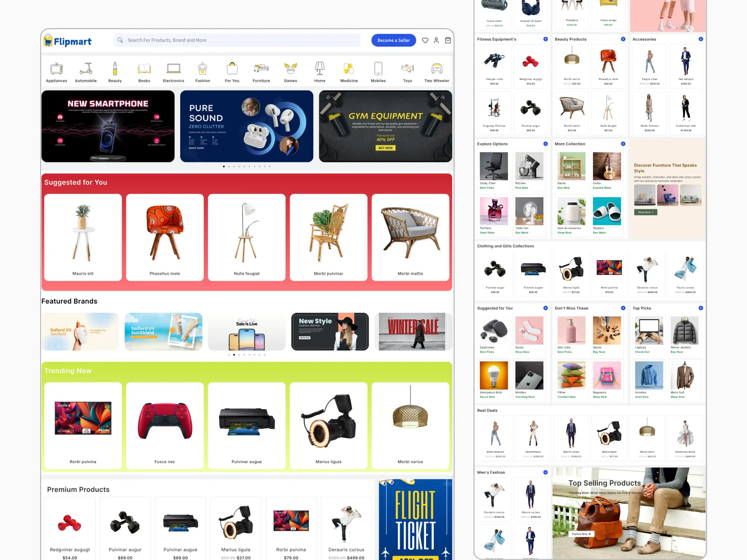This screenshot has width=747, height=560.
Task: Click Buy Now on Gym Equipment banner
Action: point(386,148)
